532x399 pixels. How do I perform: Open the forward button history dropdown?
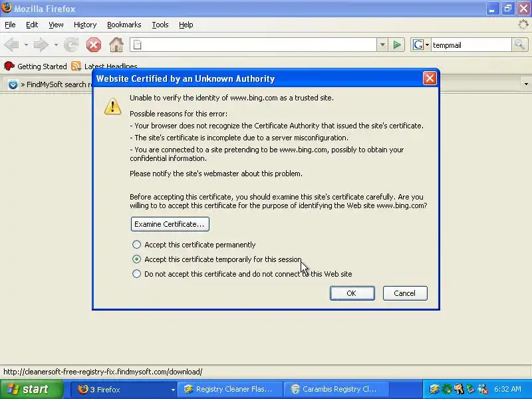tap(56, 45)
